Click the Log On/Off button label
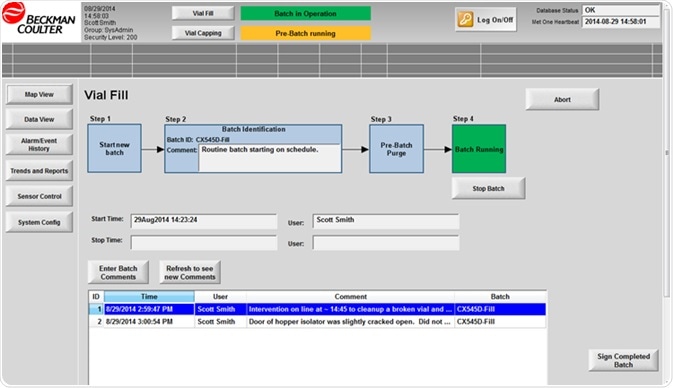 click(x=495, y=20)
